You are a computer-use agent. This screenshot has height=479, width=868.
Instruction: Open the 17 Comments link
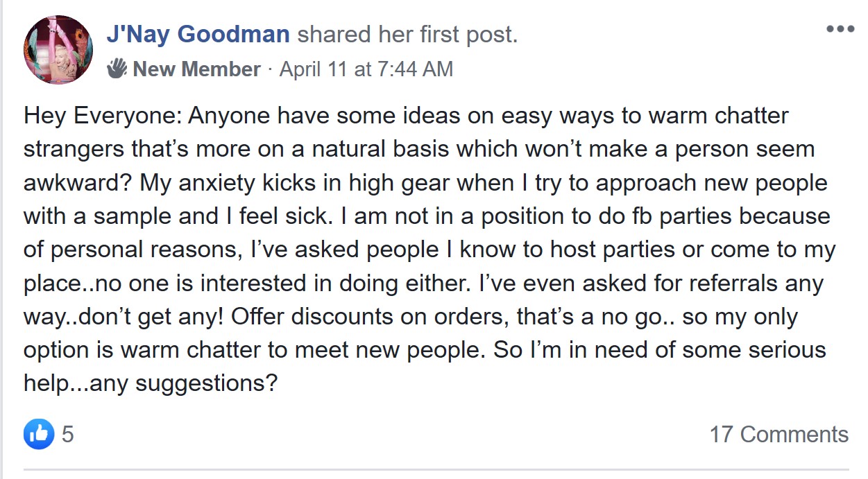tap(778, 435)
